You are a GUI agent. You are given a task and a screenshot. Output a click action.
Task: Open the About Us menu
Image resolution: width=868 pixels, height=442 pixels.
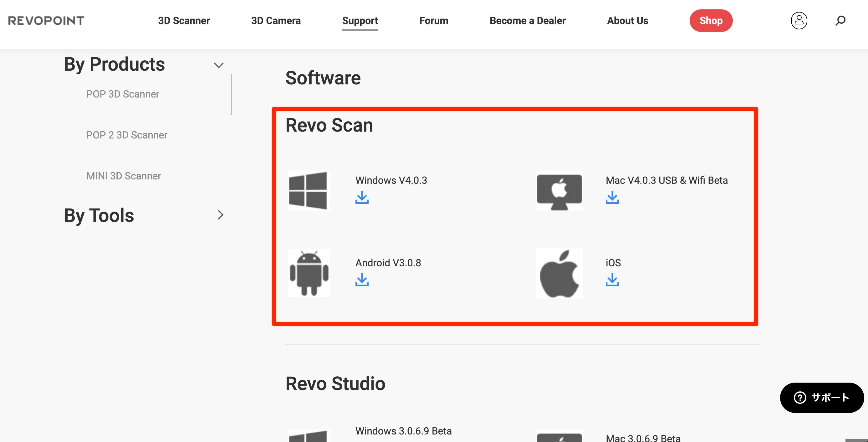[627, 21]
